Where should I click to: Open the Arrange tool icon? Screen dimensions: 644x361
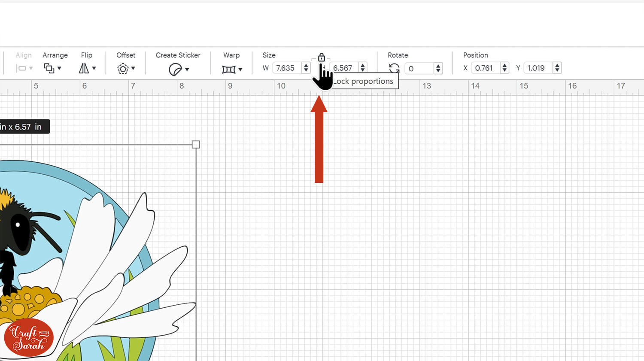click(x=49, y=68)
